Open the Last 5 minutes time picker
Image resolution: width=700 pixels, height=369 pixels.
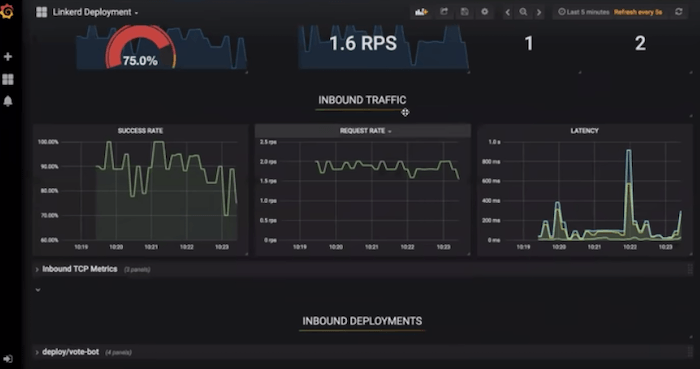tap(584, 12)
